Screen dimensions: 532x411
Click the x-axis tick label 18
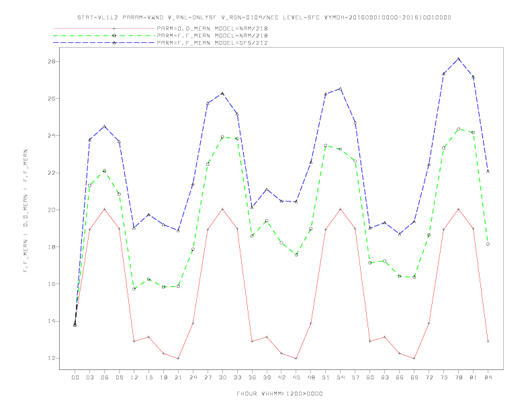pyautogui.click(x=163, y=377)
